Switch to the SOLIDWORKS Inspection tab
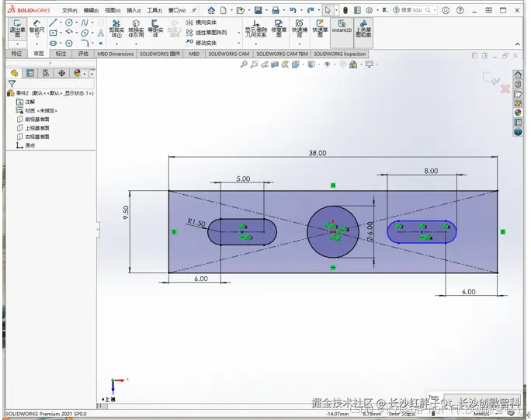531x420 pixels. [340, 54]
